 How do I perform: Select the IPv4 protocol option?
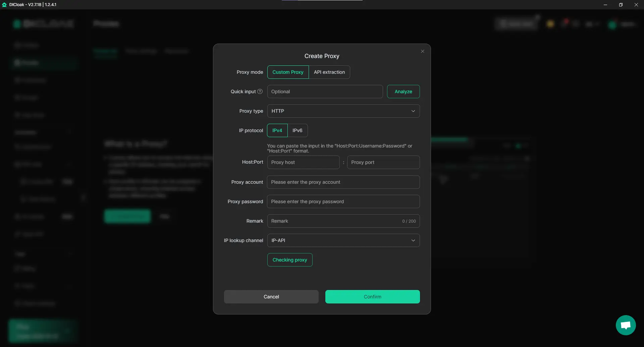point(277,130)
